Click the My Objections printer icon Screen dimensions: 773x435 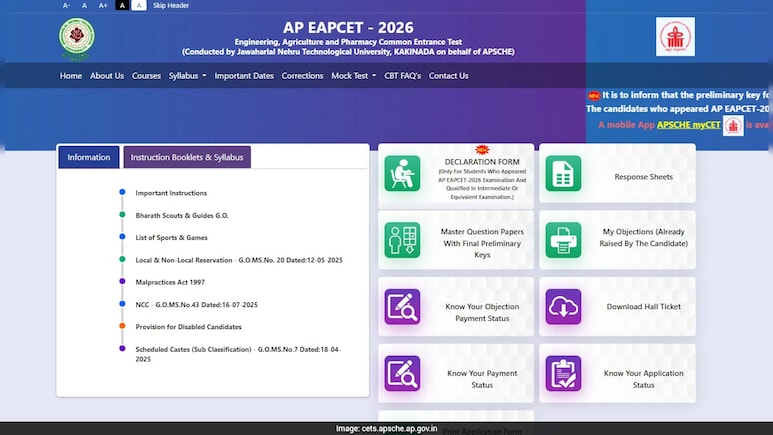coord(563,240)
